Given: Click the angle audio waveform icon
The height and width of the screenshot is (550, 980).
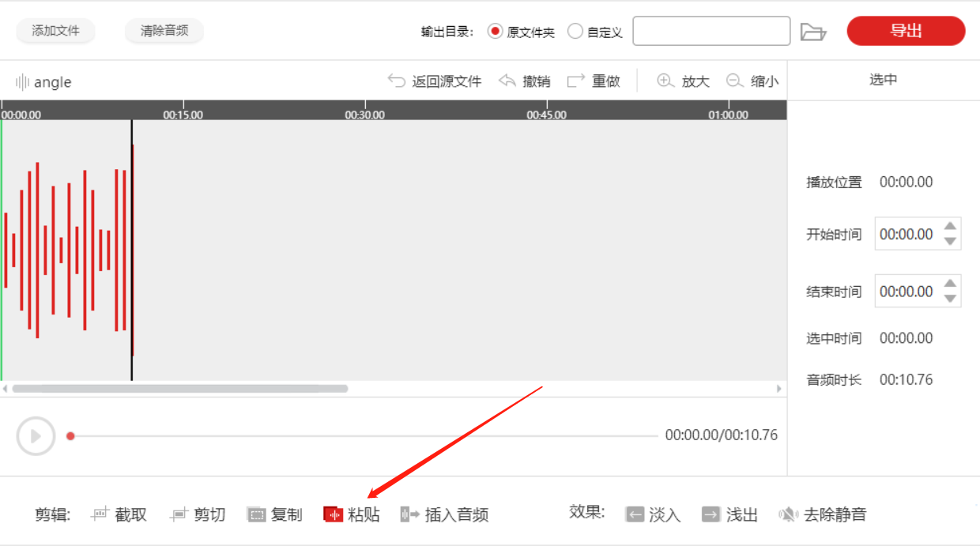Looking at the screenshot, I should [x=22, y=82].
